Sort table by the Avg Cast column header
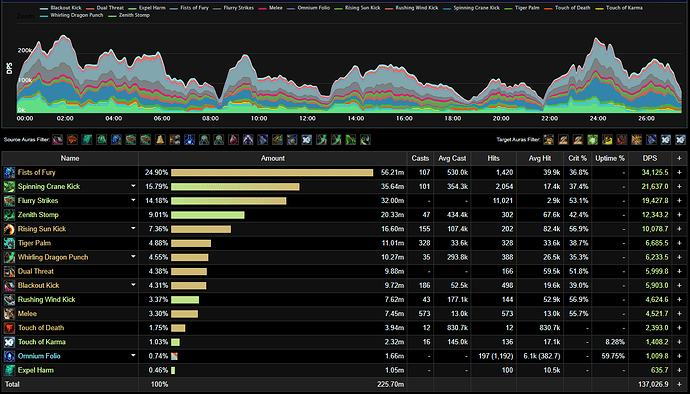 point(452,158)
